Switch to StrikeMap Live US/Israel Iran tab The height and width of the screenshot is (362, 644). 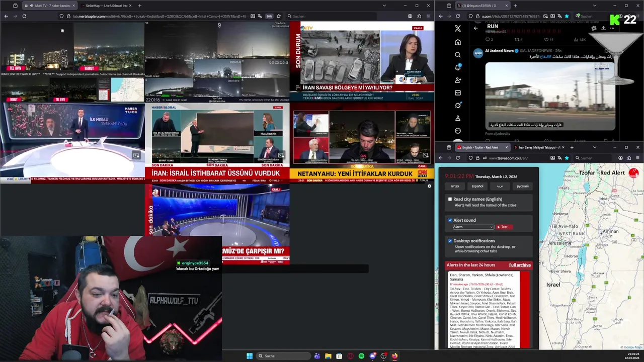[x=106, y=6]
